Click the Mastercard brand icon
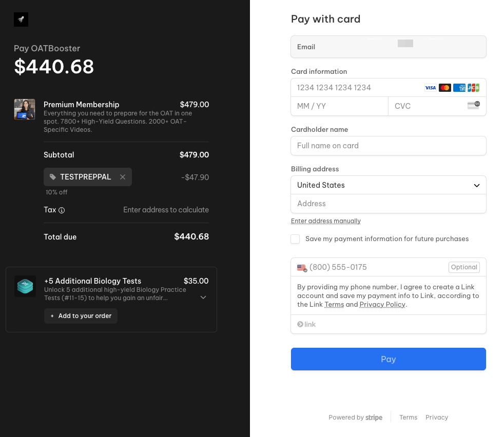This screenshot has height=437, width=504. 445,88
